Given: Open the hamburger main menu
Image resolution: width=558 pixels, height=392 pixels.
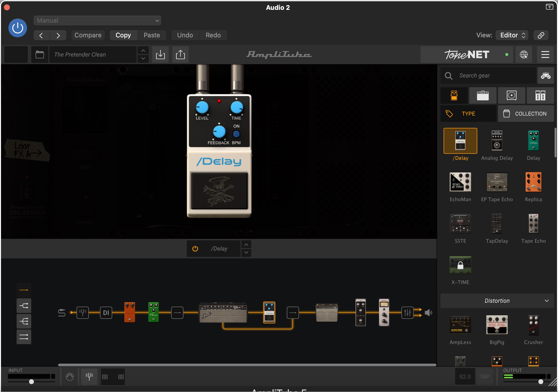Looking at the screenshot, I should pos(545,55).
